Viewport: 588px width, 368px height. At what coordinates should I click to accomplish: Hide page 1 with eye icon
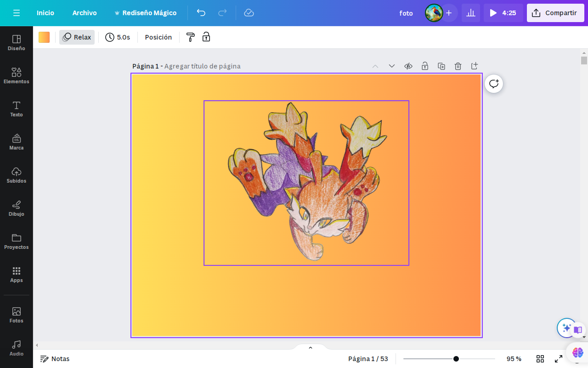point(408,66)
